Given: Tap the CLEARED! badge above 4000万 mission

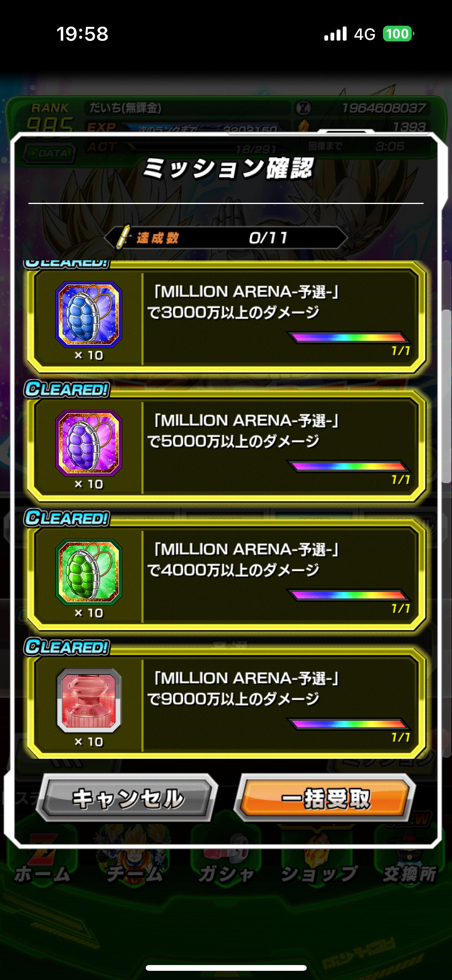Looking at the screenshot, I should pos(67,518).
